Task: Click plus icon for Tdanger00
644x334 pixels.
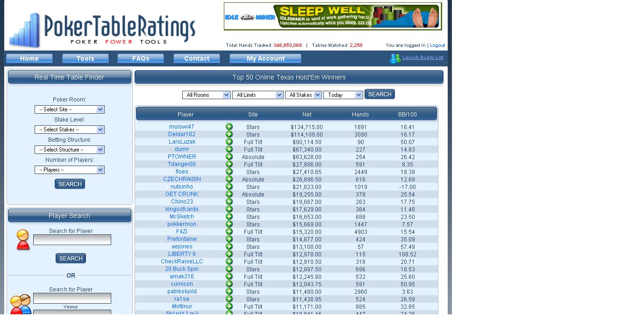Action: pos(229,164)
